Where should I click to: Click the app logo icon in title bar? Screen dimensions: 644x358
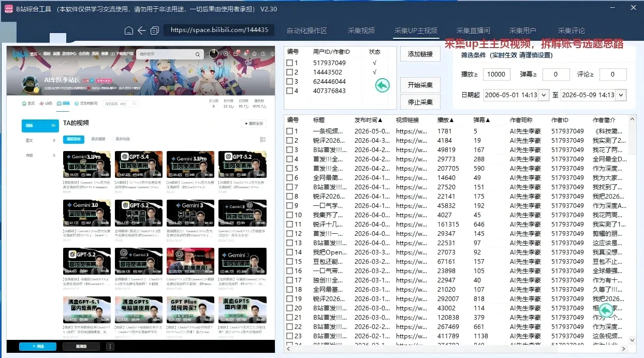pyautogui.click(x=8, y=9)
